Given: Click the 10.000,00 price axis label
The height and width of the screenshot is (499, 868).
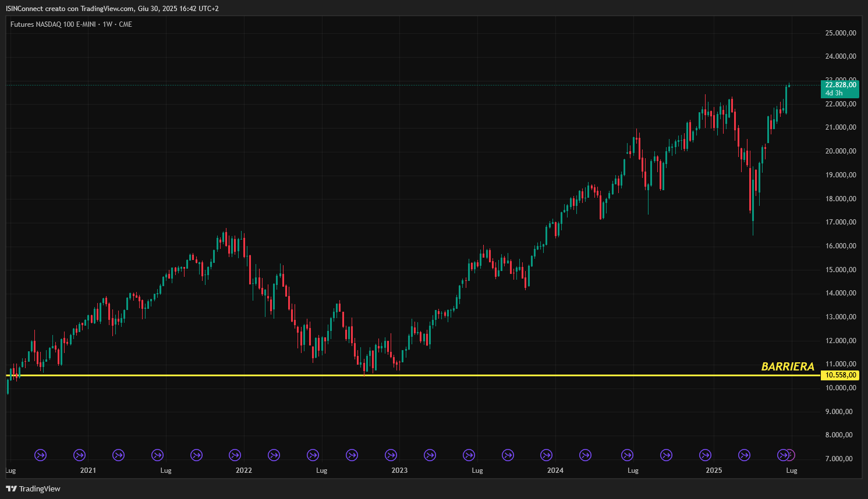Looking at the screenshot, I should coord(841,388).
